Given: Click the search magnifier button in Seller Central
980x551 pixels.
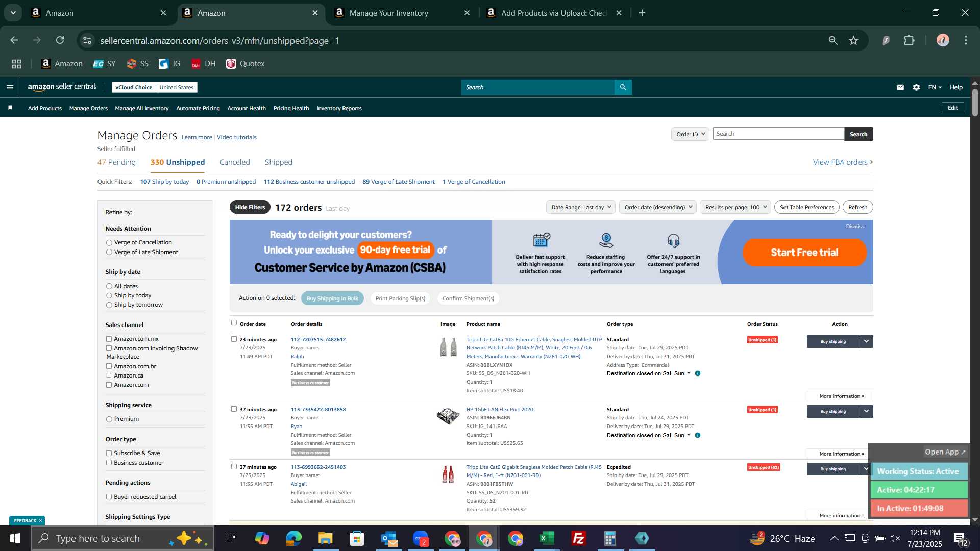Looking at the screenshot, I should 623,87.
